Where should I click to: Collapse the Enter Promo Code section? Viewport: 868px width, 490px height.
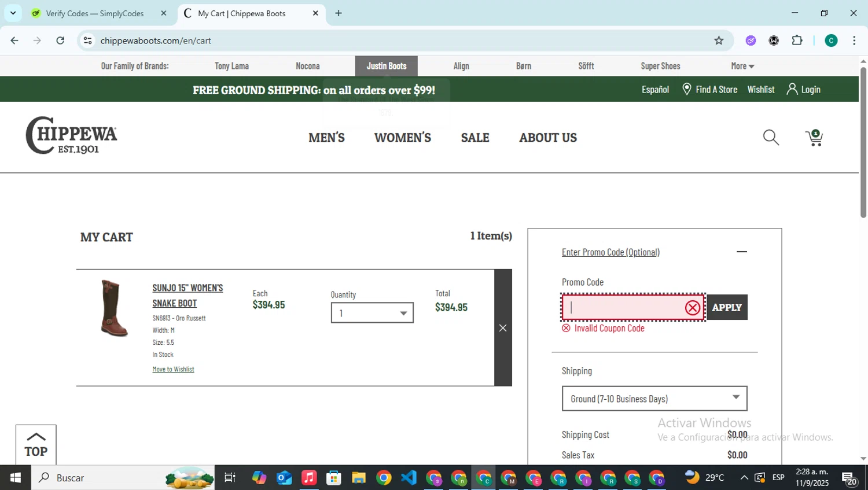click(742, 252)
